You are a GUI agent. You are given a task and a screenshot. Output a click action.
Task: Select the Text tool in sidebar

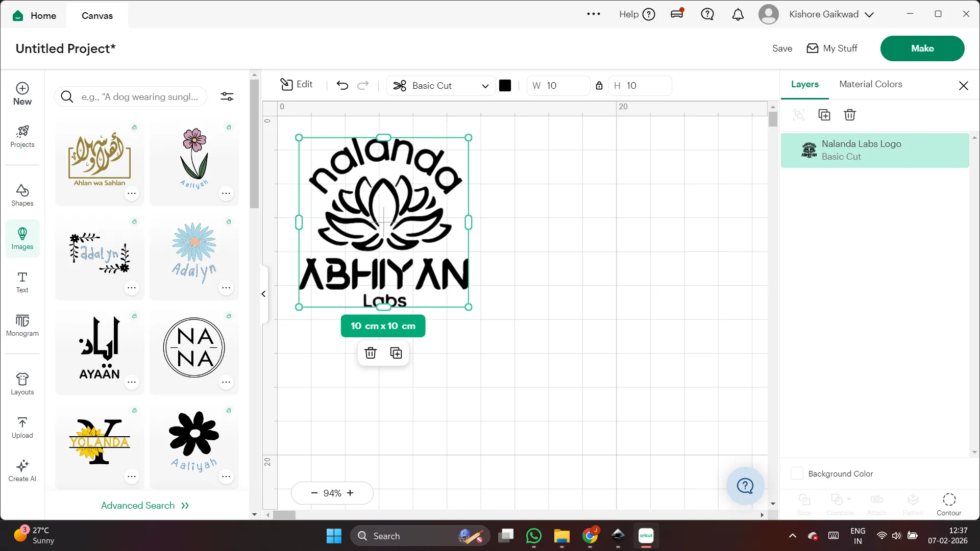pos(22,282)
